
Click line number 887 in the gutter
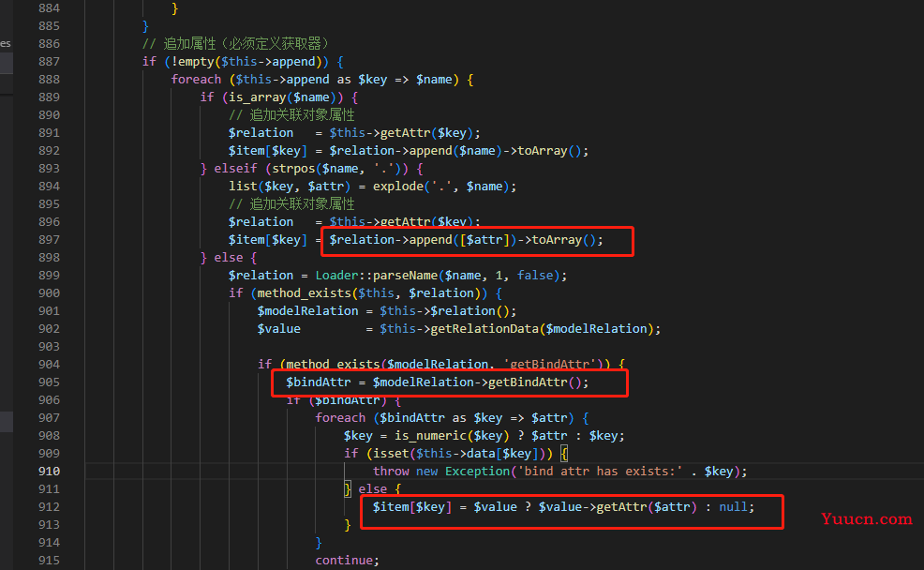coord(49,61)
